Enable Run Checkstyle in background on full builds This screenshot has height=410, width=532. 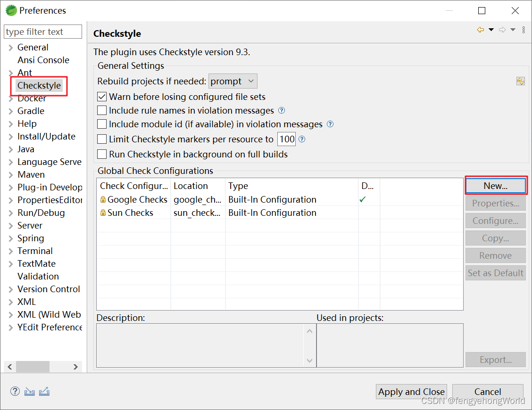[x=102, y=154]
